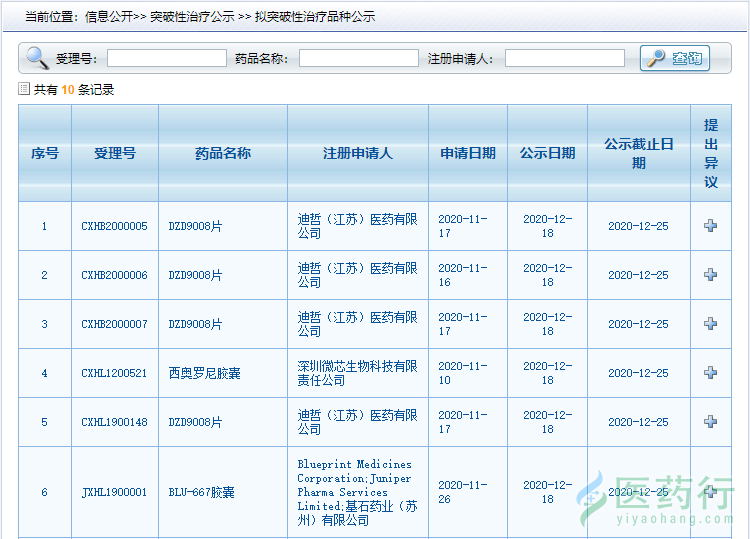Click the Blueprint Medicines Corporation applicant cell
Screen dimensions: 750x539
(357, 492)
